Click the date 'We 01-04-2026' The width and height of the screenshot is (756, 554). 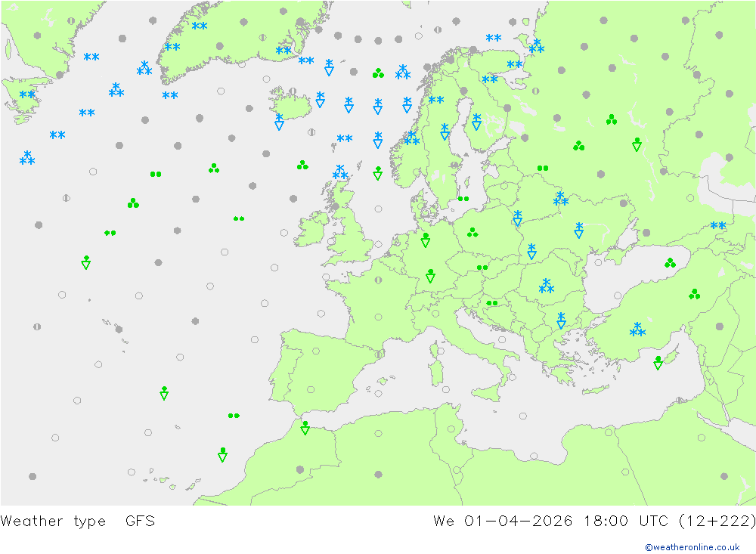[x=503, y=522]
